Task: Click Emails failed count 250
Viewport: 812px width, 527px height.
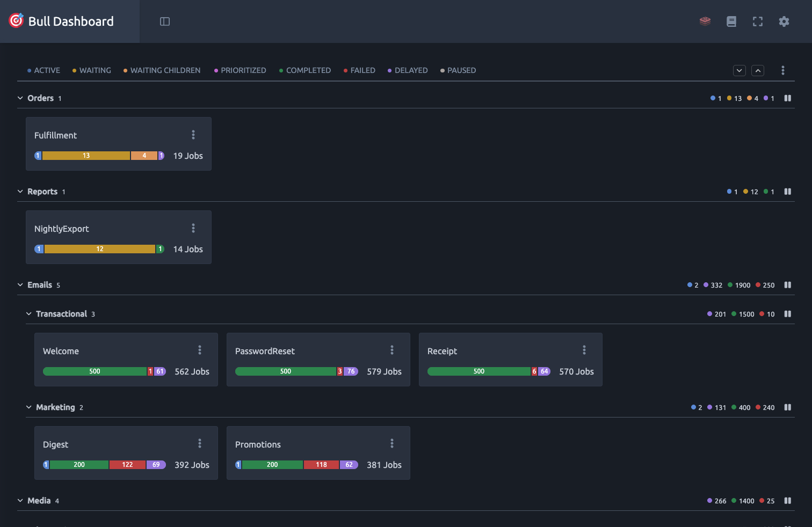Action: [765, 285]
